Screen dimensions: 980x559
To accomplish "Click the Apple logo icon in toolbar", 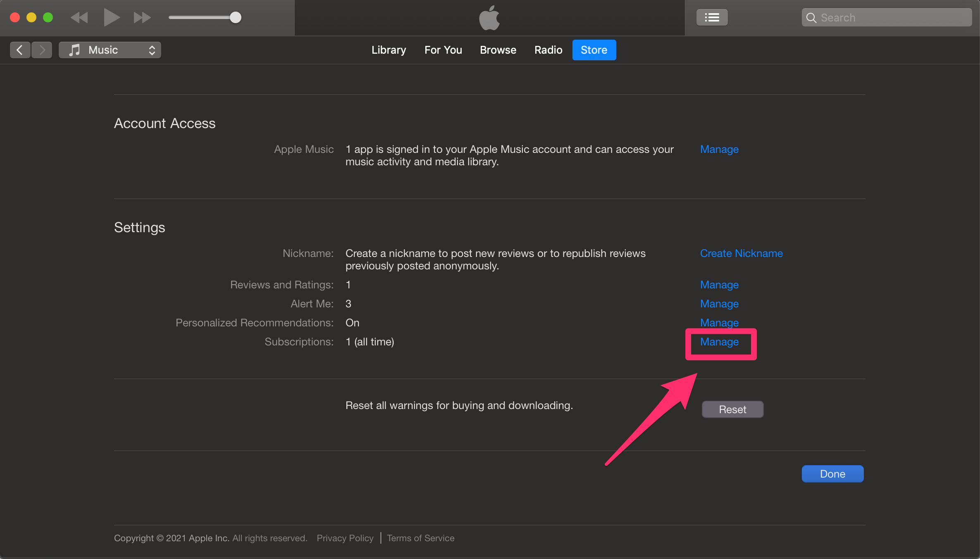I will click(x=489, y=18).
